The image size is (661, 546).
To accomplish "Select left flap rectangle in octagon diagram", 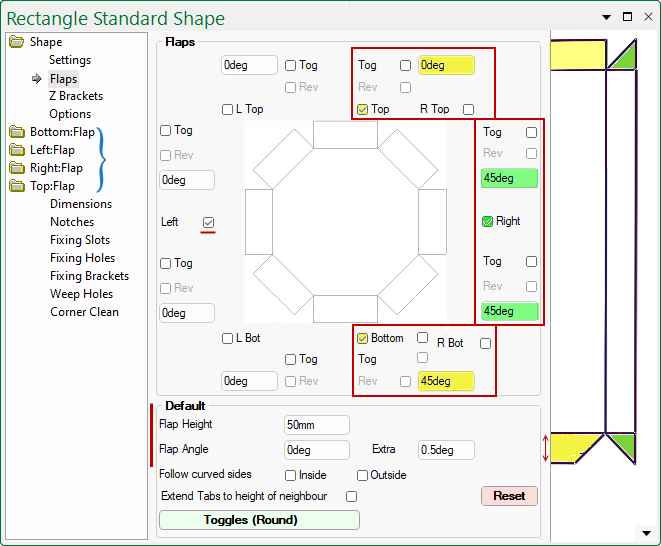I will click(259, 222).
